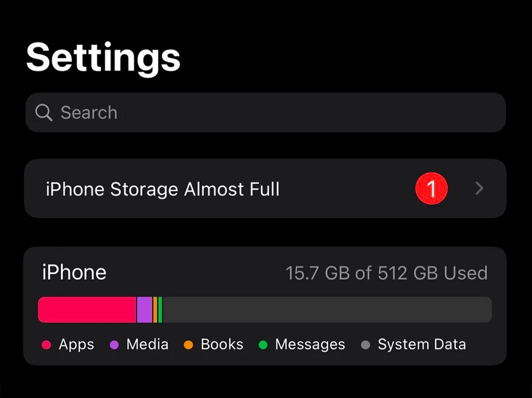Click the Apps legend label

pos(76,345)
